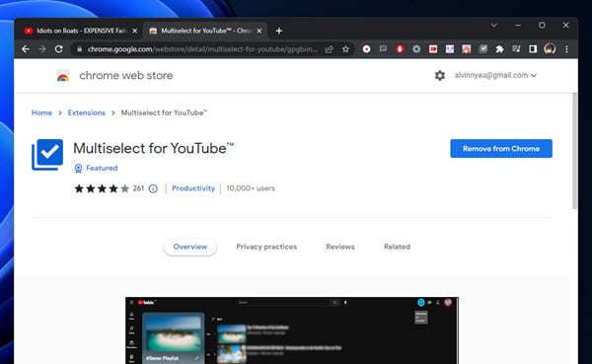Open Chrome's three-dot menu
This screenshot has width=592, height=364.
tap(566, 49)
